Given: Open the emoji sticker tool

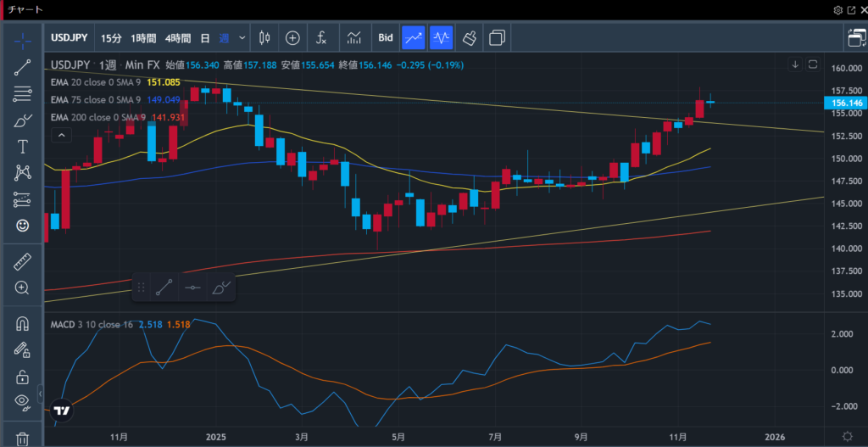Looking at the screenshot, I should click(x=23, y=226).
